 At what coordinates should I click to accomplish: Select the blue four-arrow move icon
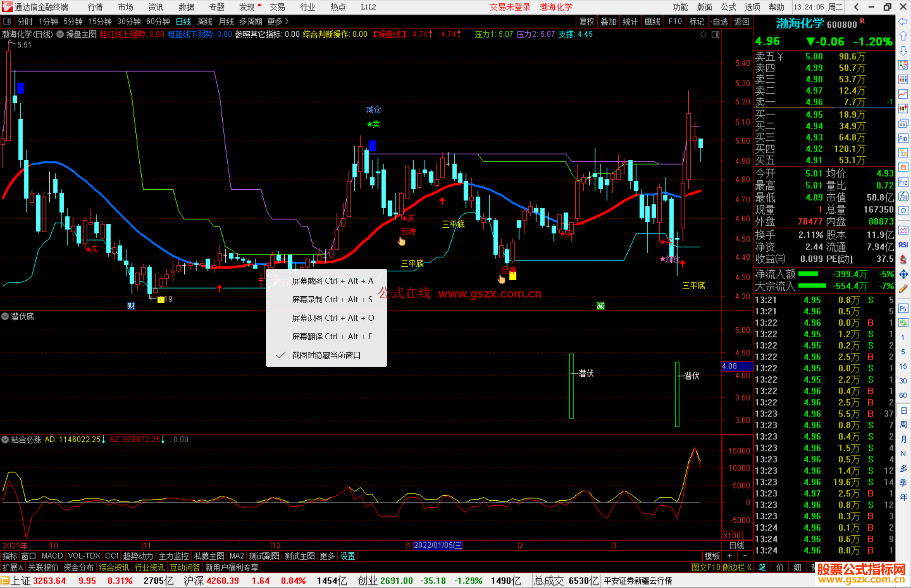point(903,274)
